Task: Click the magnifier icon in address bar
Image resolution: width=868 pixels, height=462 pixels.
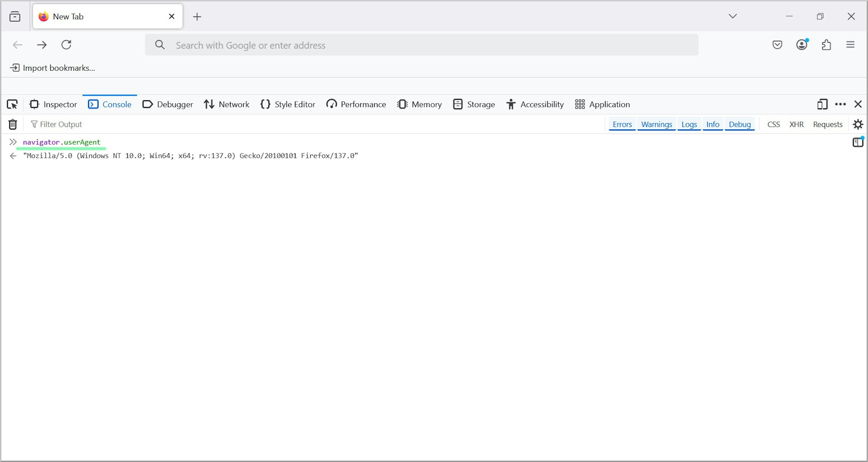Action: (x=160, y=45)
